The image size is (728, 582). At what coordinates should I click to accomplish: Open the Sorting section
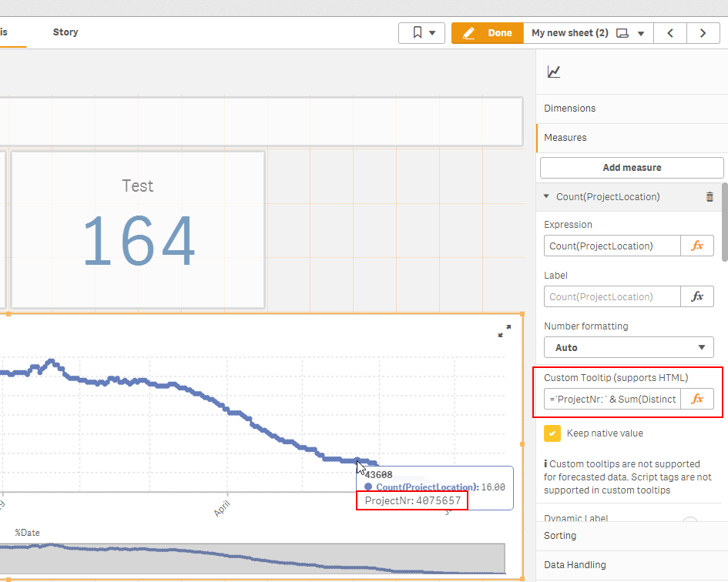(x=632, y=536)
